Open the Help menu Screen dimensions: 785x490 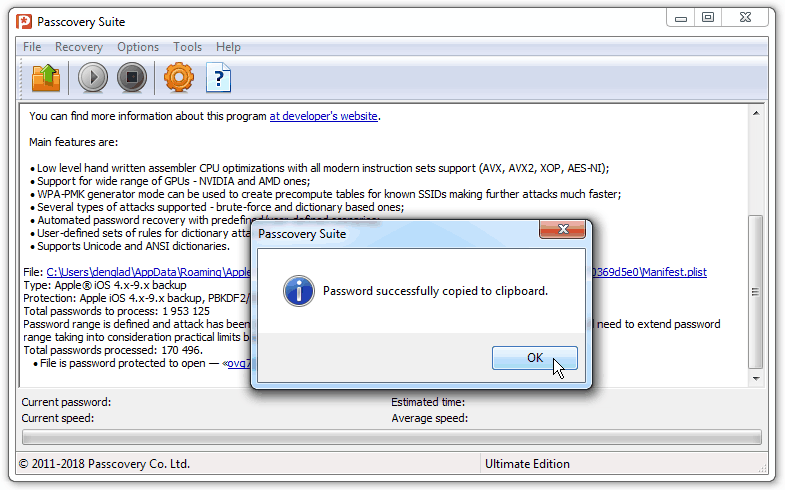(228, 47)
